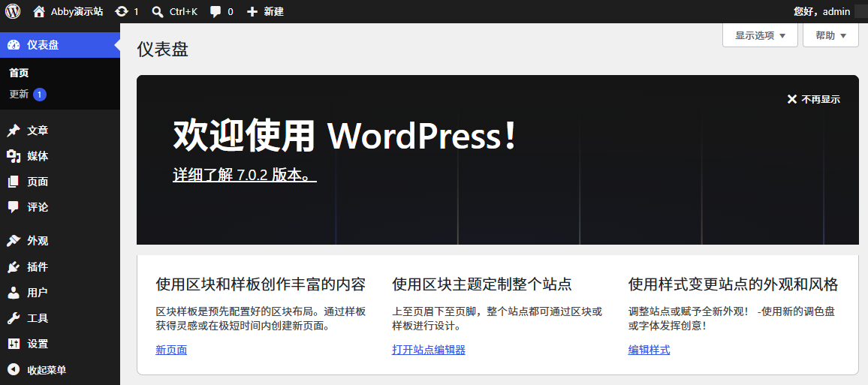Click the media icon beside 媒体
The image size is (868, 385).
pyautogui.click(x=14, y=157)
